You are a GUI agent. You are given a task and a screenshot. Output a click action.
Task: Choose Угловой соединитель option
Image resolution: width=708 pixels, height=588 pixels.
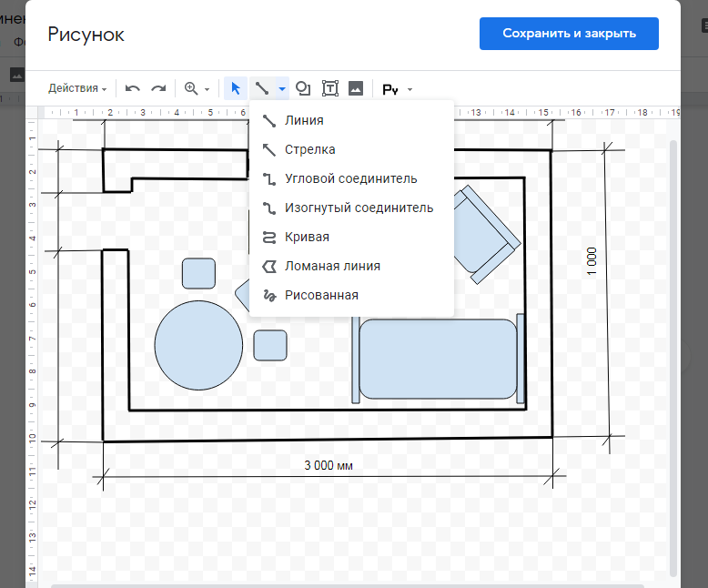351,178
